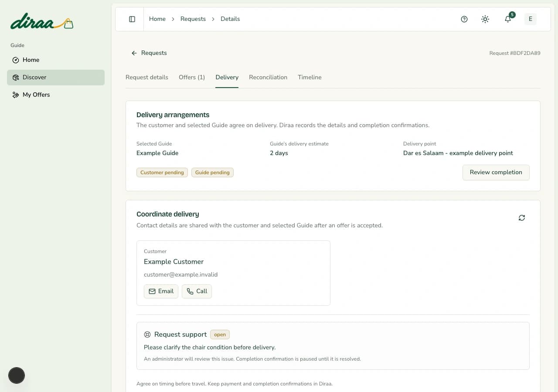Image resolution: width=558 pixels, height=392 pixels.
Task: Click Dar es Salaam delivery point text
Action: 458,153
